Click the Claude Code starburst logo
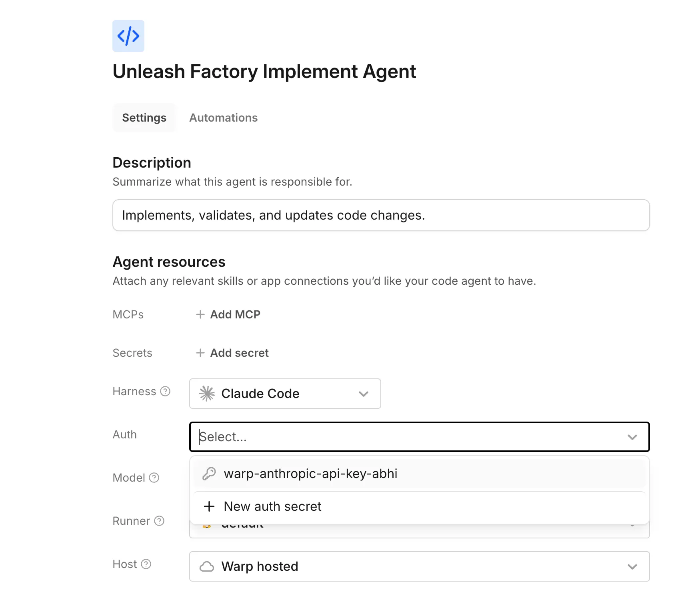This screenshot has height=600, width=700. coord(207,394)
